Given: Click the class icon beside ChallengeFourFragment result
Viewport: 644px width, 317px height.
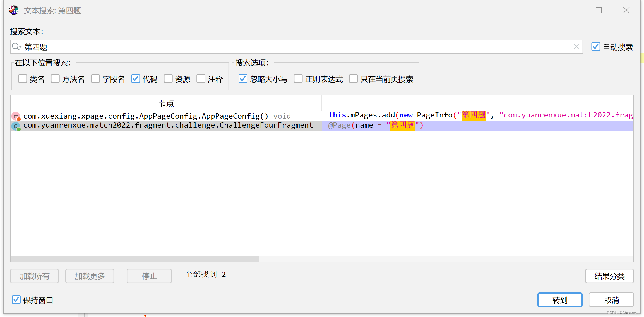Looking at the screenshot, I should point(16,126).
